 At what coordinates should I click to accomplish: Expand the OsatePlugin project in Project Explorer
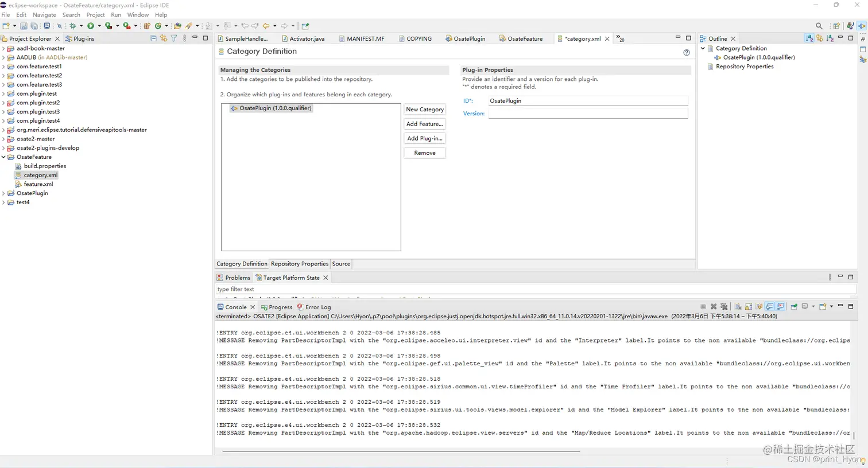click(3, 193)
